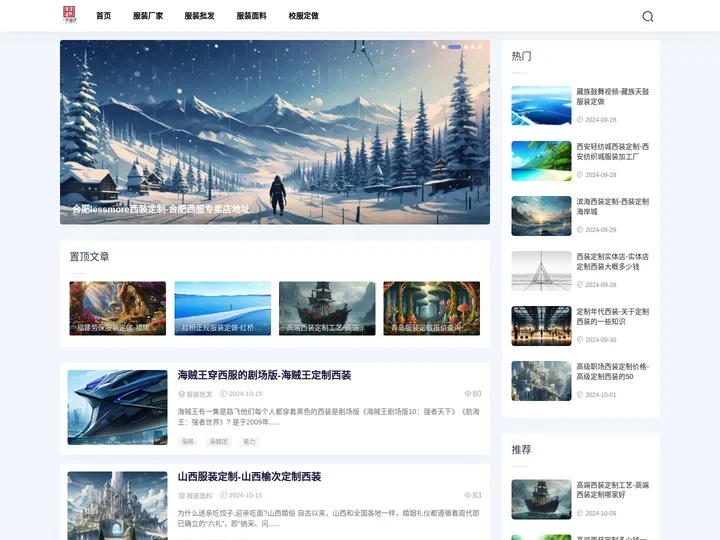Click the eye views icon showing 83
The image size is (720, 540).
pyautogui.click(x=467, y=495)
